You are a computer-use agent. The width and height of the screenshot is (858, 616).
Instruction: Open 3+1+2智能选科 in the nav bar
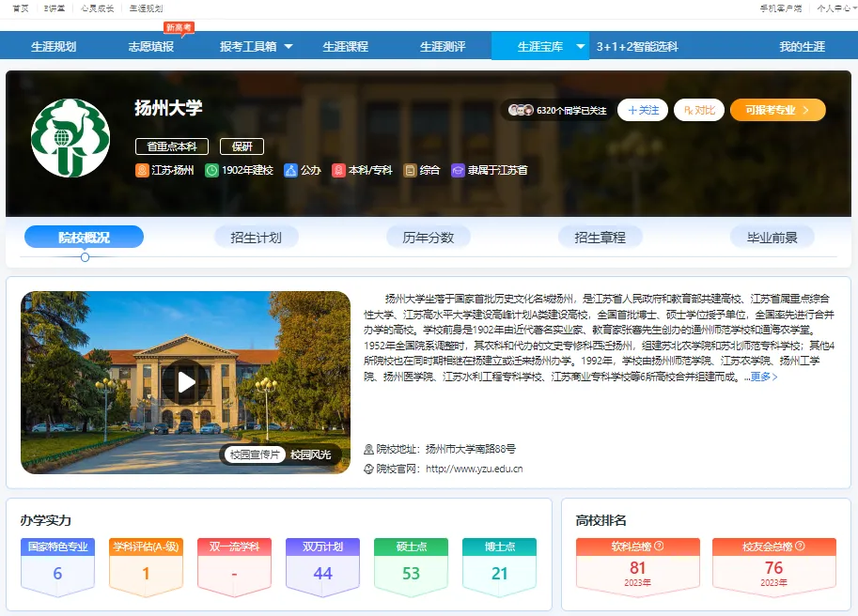[x=637, y=46]
